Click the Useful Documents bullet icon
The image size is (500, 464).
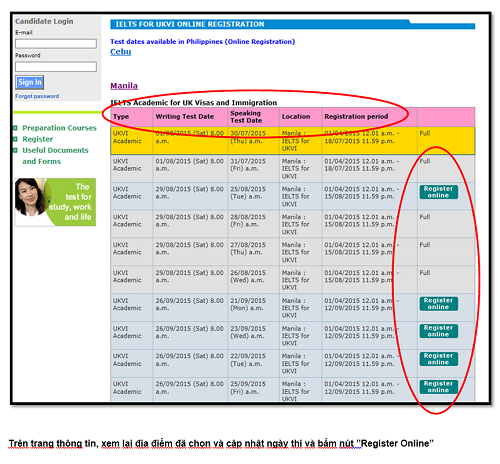click(x=15, y=150)
